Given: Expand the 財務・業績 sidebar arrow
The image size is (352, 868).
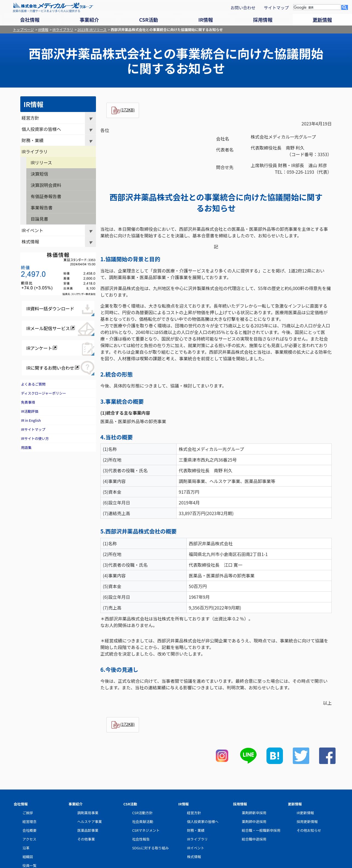Looking at the screenshot, I should click(x=90, y=141).
